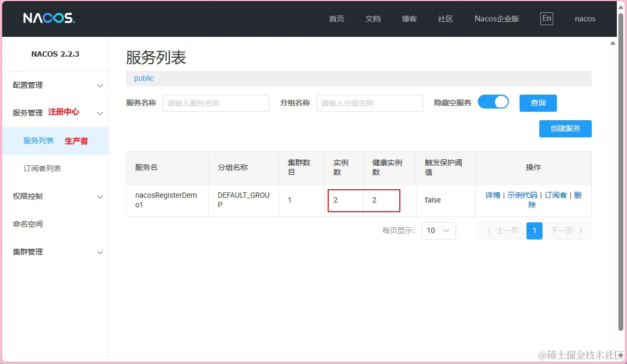Toggle the 隐藏空服务 switch

pyautogui.click(x=493, y=102)
